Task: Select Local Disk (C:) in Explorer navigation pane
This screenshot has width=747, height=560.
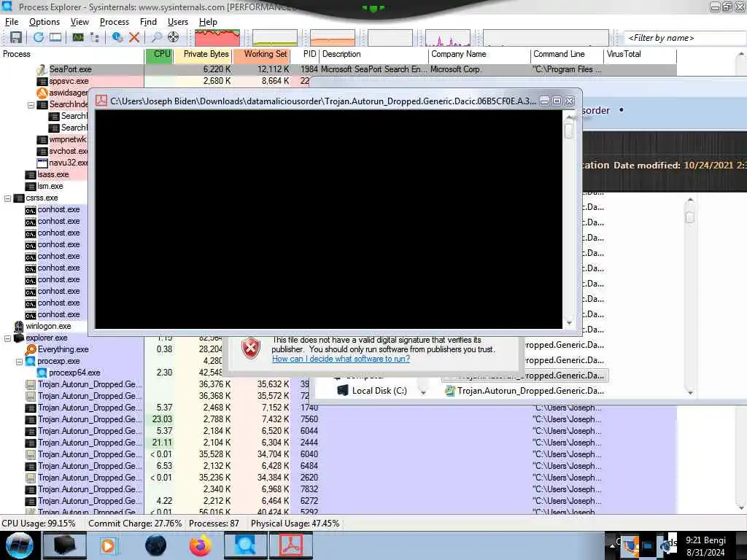Action: tap(372, 391)
